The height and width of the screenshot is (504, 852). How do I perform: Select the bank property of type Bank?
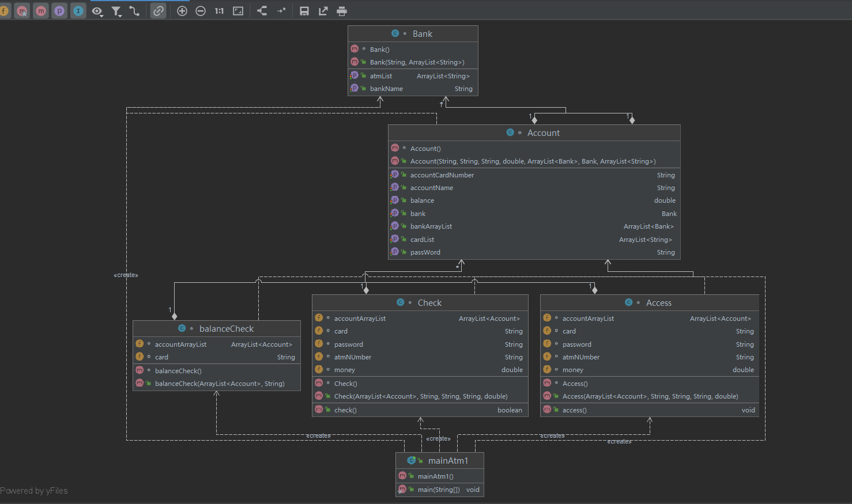[534, 214]
